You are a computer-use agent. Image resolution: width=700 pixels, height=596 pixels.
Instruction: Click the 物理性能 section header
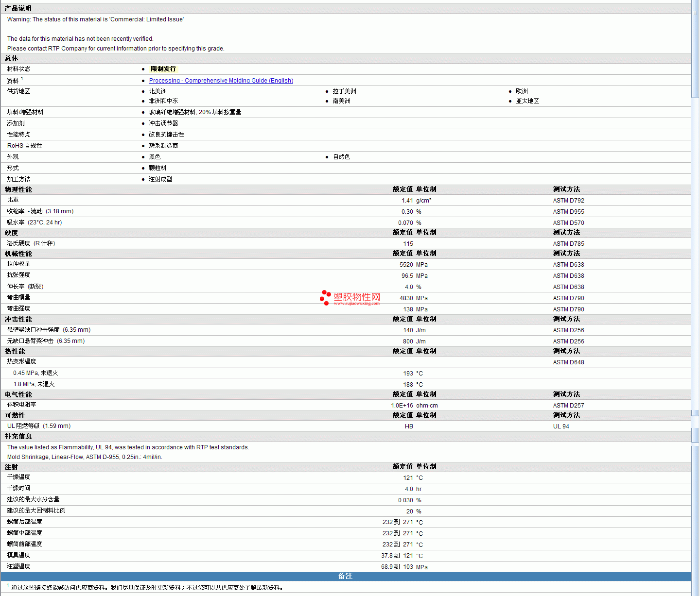pyautogui.click(x=18, y=189)
